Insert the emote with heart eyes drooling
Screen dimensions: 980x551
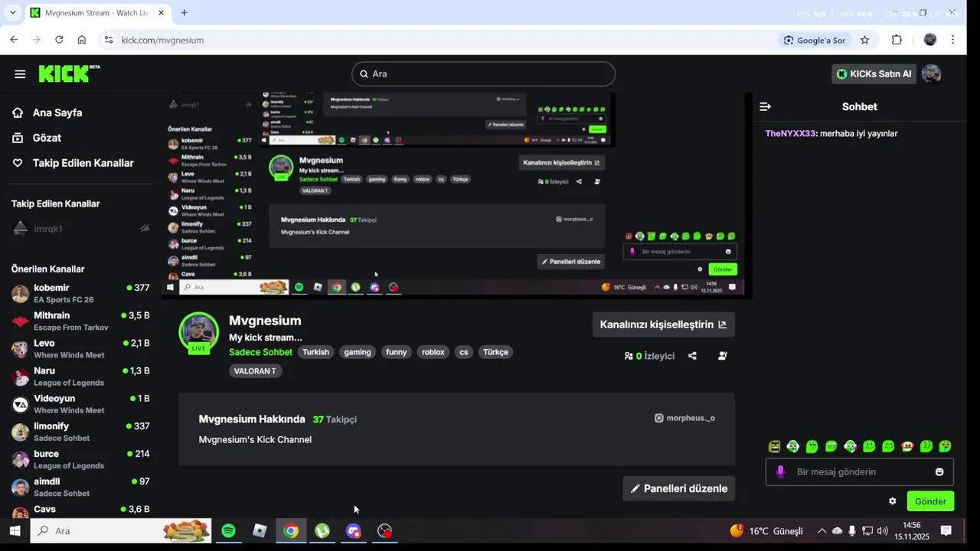(x=946, y=446)
